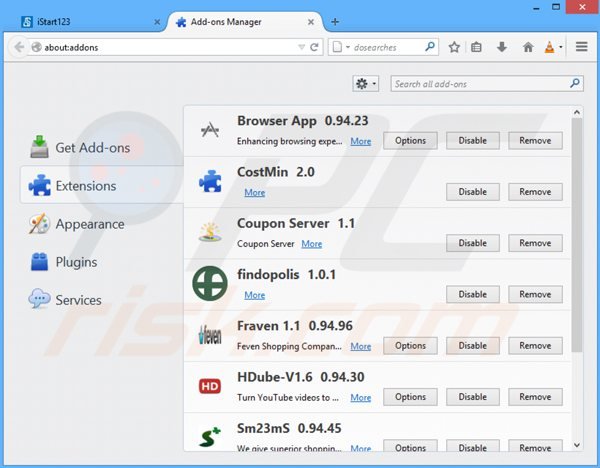Show More details for Fraven

coord(360,346)
